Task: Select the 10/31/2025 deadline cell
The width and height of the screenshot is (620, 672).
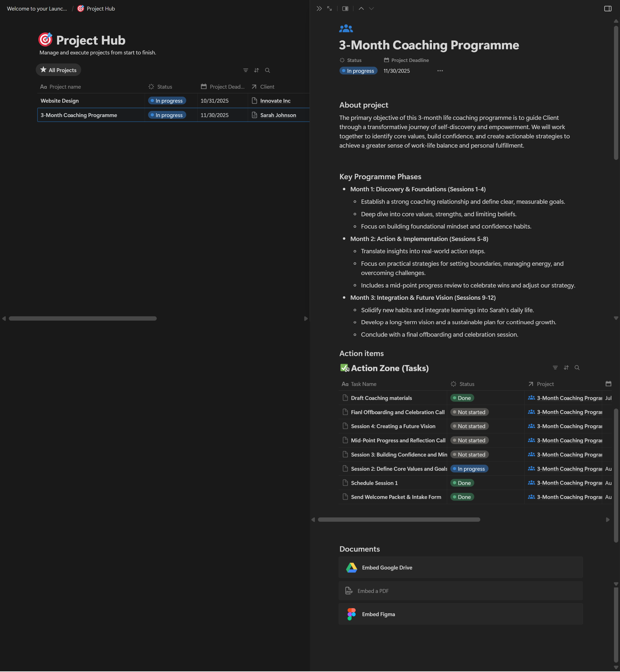Action: click(x=222, y=101)
